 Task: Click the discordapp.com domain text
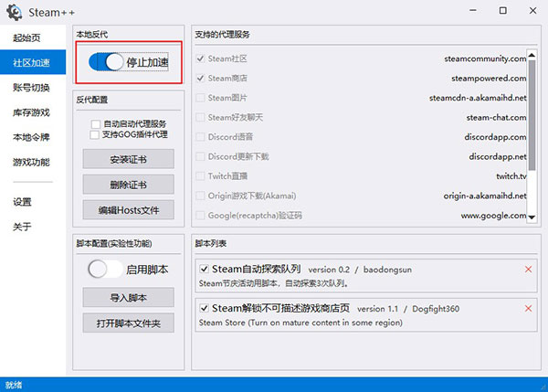495,137
